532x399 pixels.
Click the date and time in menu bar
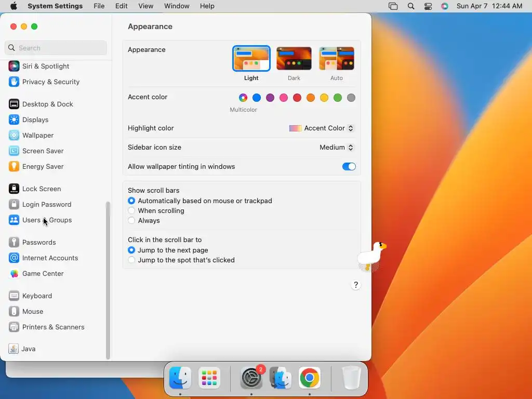pyautogui.click(x=489, y=6)
